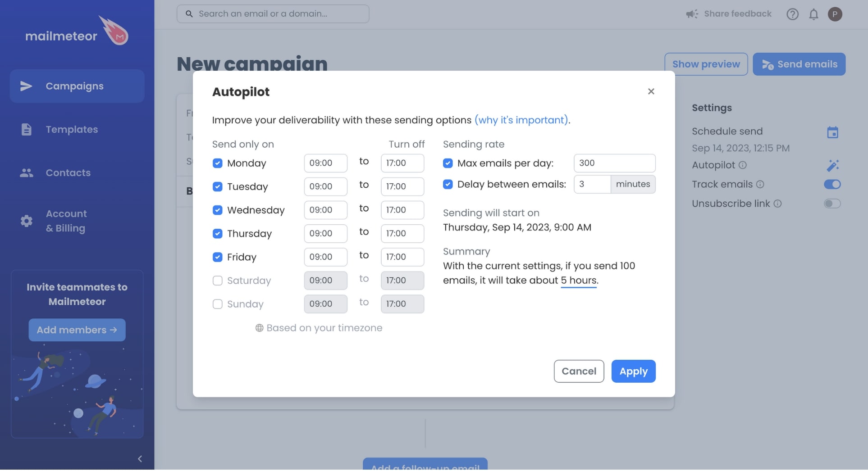
Task: Edit Tuesday end time field
Action: click(402, 186)
